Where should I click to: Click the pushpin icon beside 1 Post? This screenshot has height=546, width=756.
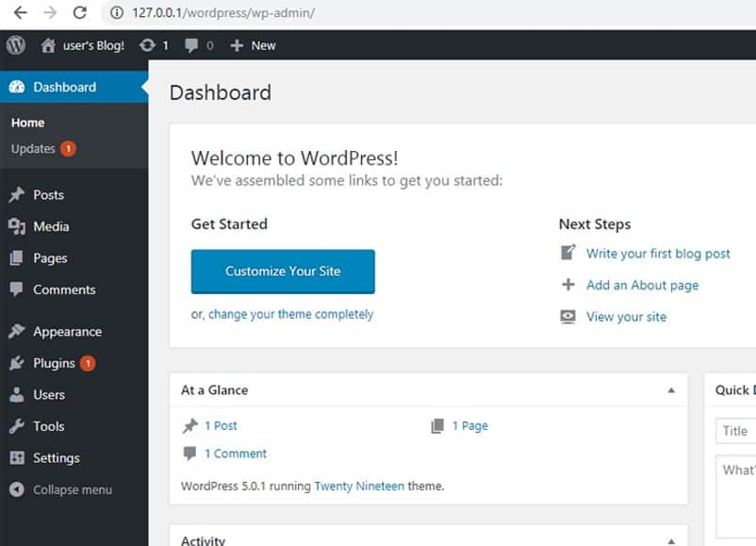[x=190, y=426]
